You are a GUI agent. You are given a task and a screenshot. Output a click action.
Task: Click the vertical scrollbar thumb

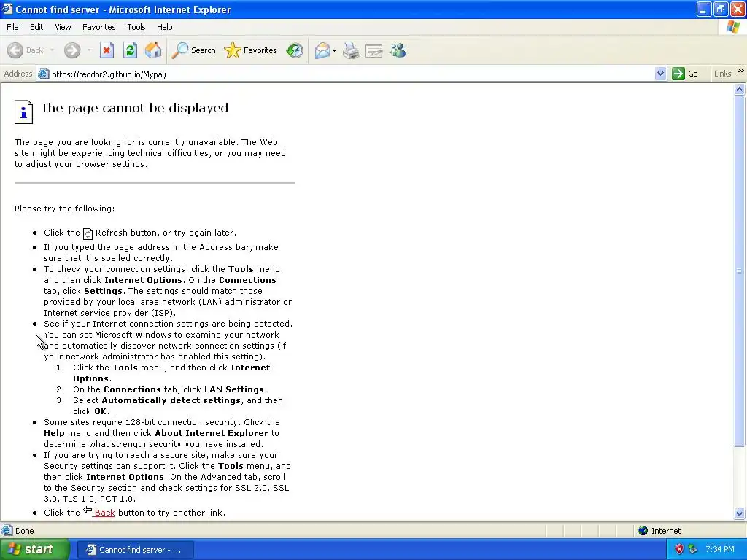coord(740,271)
